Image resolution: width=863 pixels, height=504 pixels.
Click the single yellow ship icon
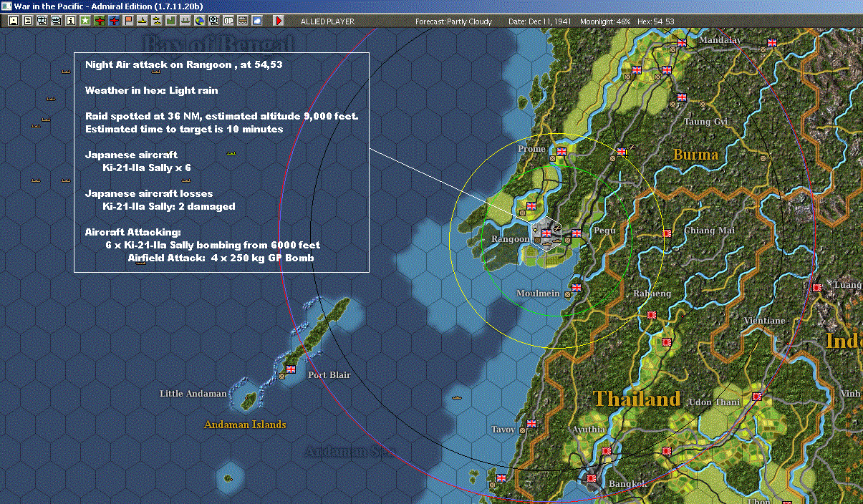pos(143,21)
